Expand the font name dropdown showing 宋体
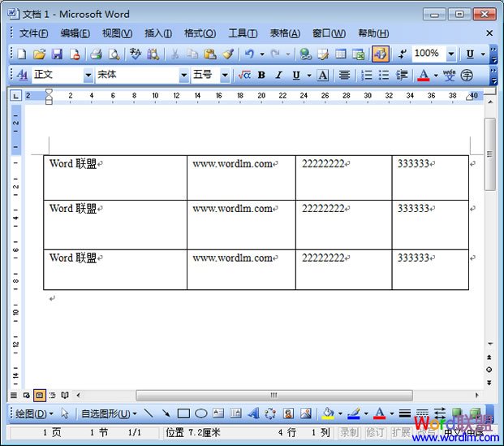Image resolution: width=504 pixels, height=446 pixels. click(183, 75)
